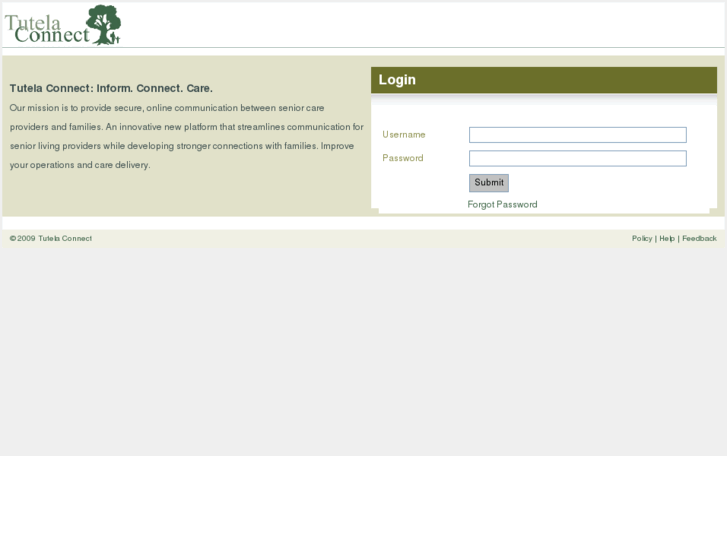
Task: Open the Policy footer link
Action: click(642, 238)
